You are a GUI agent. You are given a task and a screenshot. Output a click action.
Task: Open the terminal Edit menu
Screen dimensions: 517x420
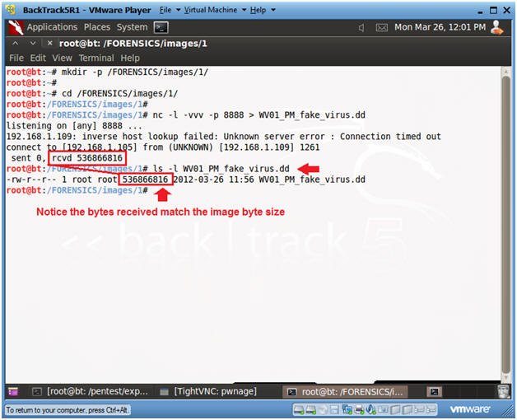(x=38, y=58)
